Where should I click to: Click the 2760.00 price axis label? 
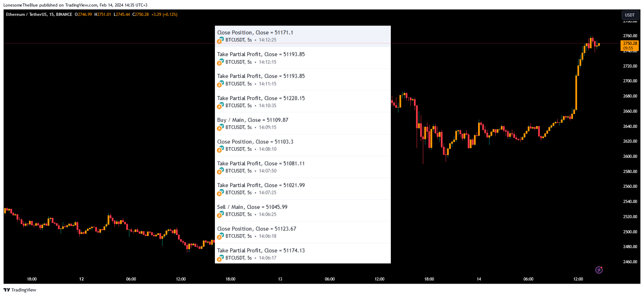tap(630, 36)
